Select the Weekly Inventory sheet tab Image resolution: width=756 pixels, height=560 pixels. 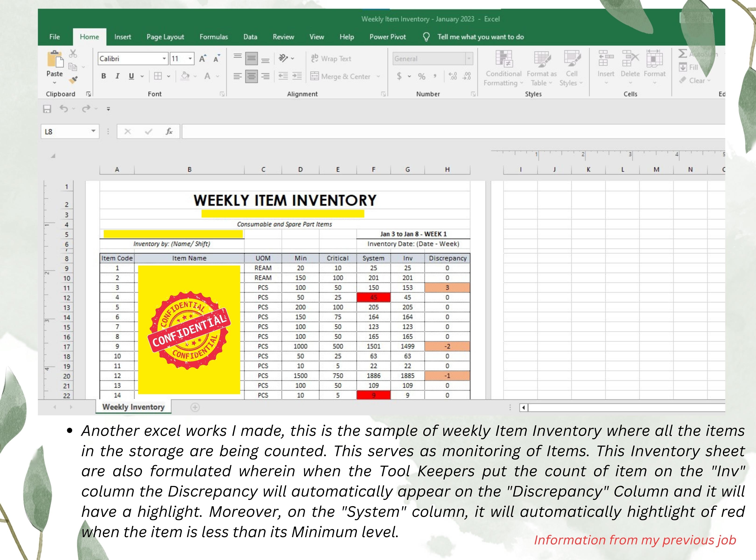click(x=133, y=407)
